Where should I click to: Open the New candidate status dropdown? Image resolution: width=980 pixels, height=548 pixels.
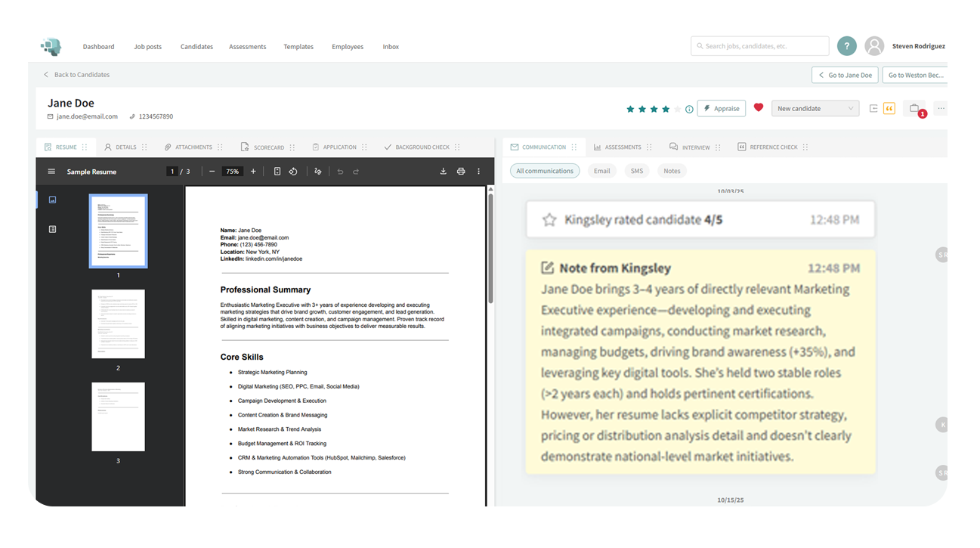[815, 109]
